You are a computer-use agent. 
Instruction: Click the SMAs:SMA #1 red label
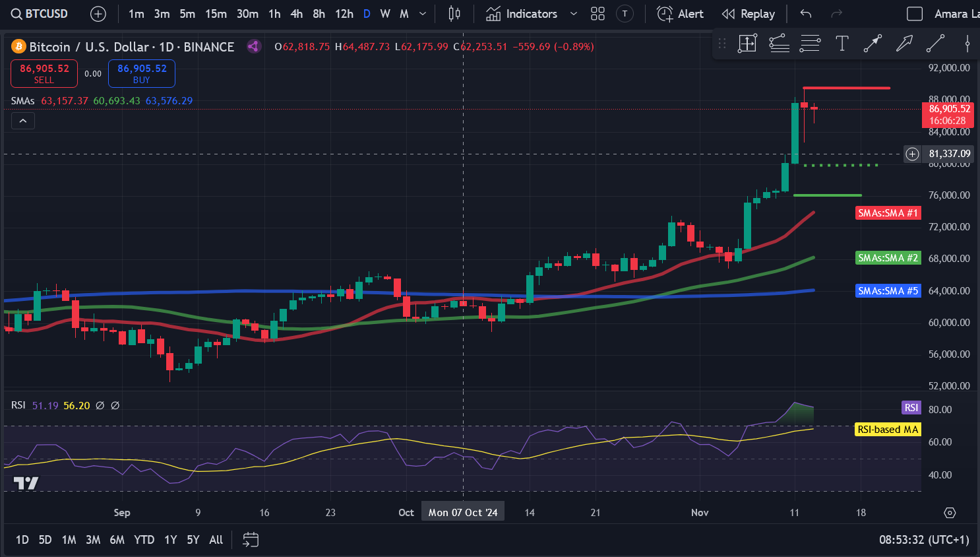coord(888,213)
